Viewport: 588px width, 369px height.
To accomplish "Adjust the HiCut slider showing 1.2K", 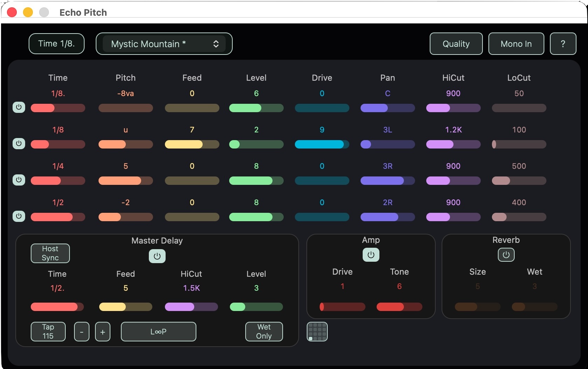I will (453, 144).
